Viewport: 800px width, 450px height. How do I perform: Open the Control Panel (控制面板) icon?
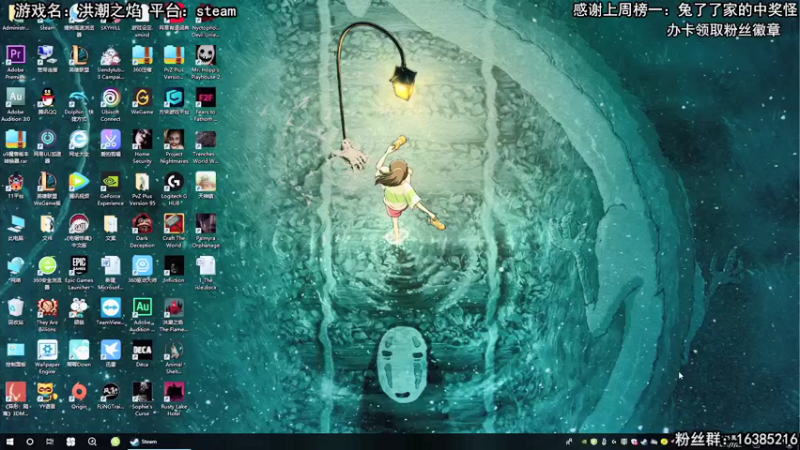(x=15, y=355)
